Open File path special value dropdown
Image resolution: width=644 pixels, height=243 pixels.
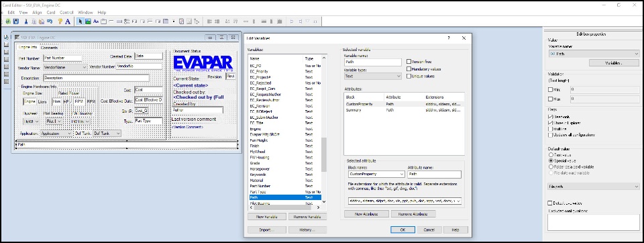click(594, 187)
